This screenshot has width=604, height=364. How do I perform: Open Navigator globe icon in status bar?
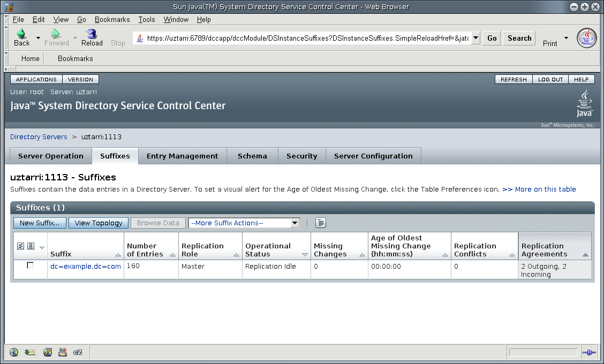coord(14,352)
